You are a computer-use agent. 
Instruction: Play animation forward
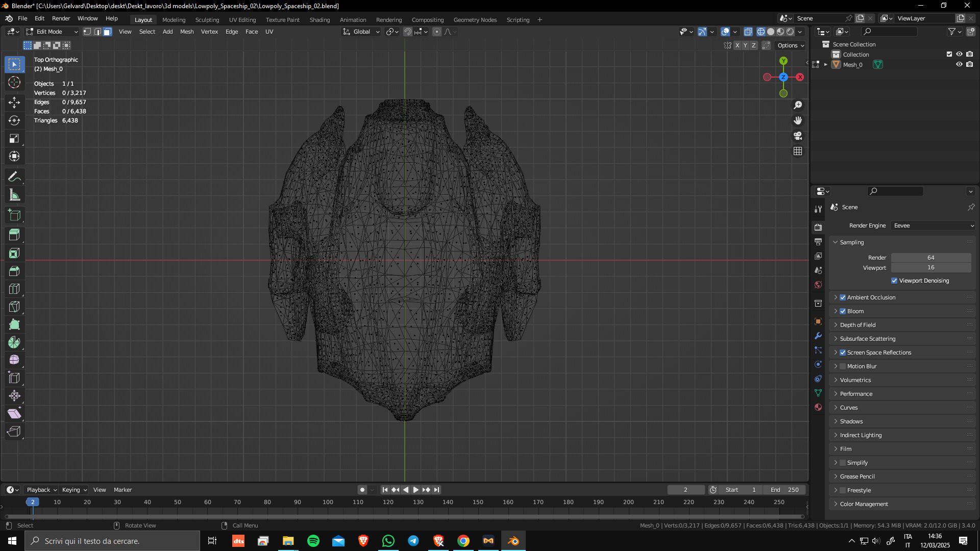416,490
